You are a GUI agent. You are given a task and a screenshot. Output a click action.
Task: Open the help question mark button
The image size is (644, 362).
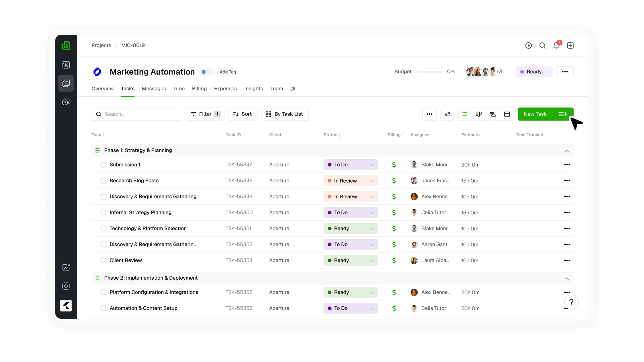click(x=571, y=302)
